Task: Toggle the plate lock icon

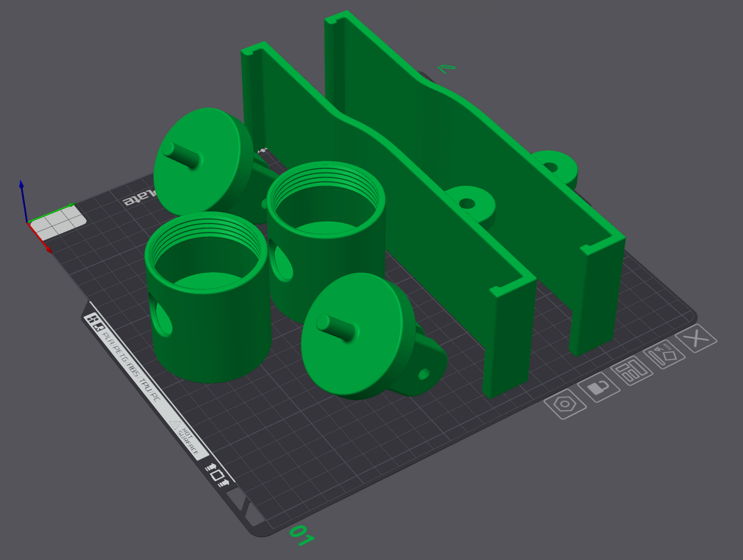Action: pyautogui.click(x=599, y=387)
